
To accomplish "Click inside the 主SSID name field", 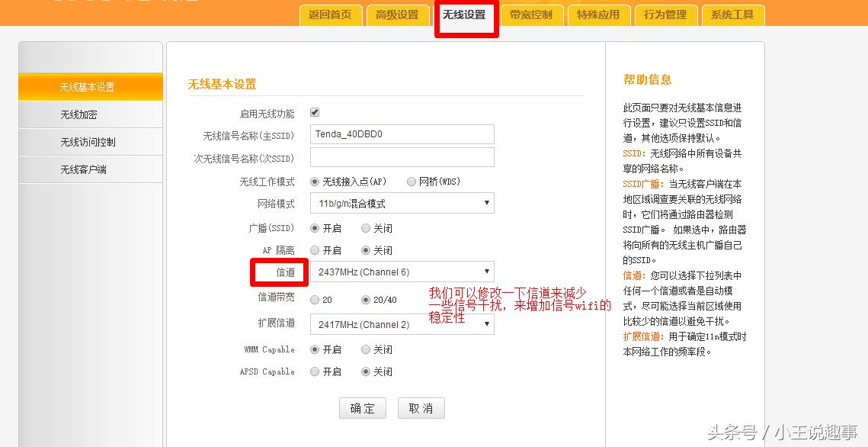I will [x=402, y=133].
